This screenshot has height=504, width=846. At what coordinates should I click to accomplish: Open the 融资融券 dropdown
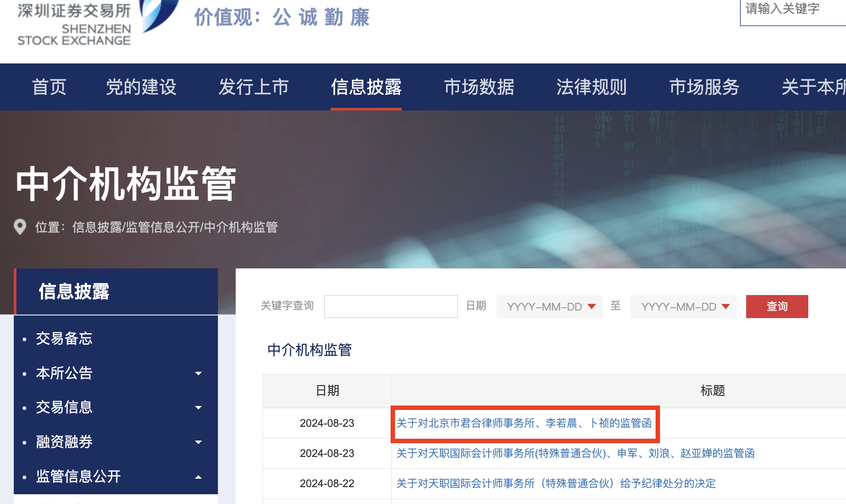click(199, 442)
